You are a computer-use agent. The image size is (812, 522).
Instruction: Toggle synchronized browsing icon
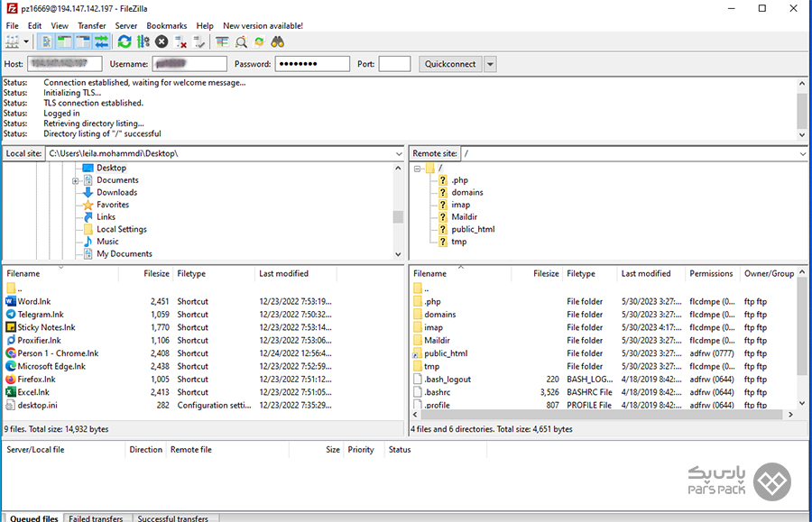click(x=260, y=41)
